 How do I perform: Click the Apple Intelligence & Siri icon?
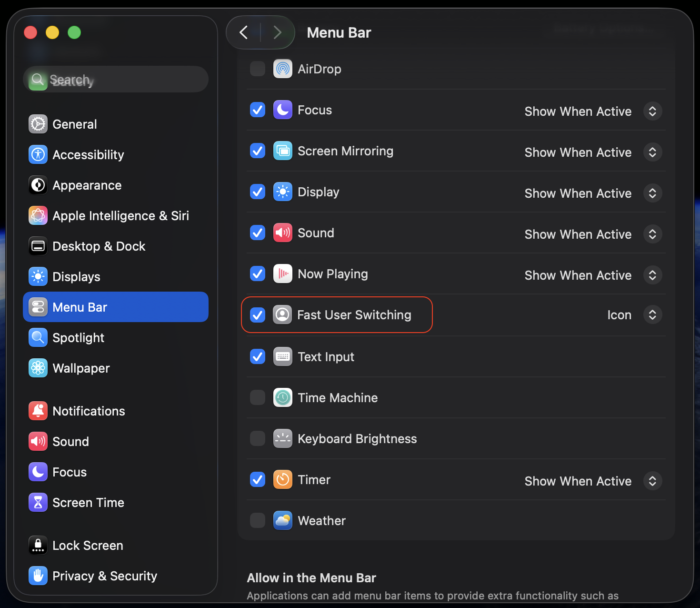38,216
